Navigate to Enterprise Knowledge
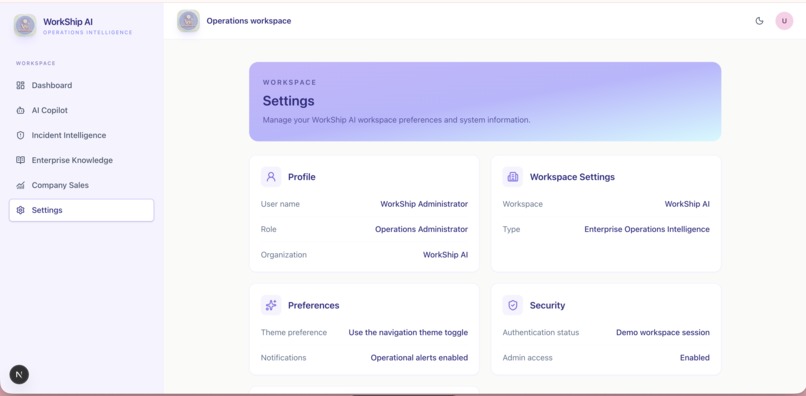The height and width of the screenshot is (396, 806). (81, 160)
